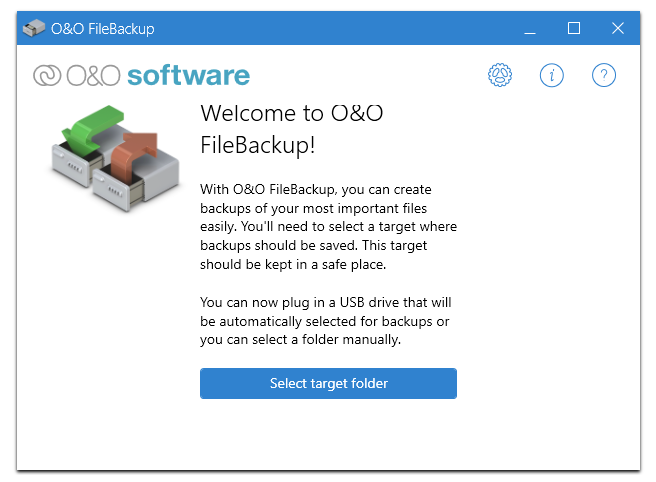The height and width of the screenshot is (482, 656).
Task: Minimize the O&O FileBackup window
Action: click(x=529, y=28)
